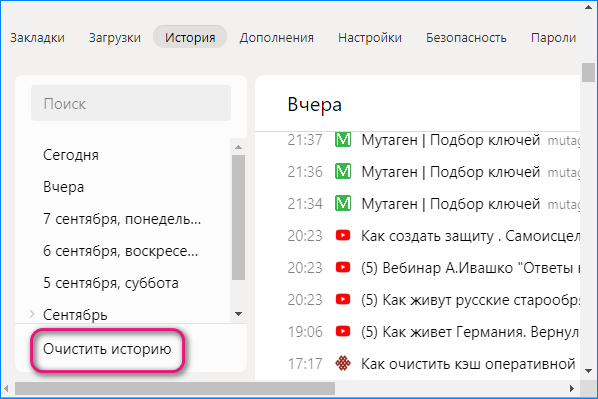Click the Мутаген favicon at 21:37
Screen dimensions: 598x399
[343, 140]
